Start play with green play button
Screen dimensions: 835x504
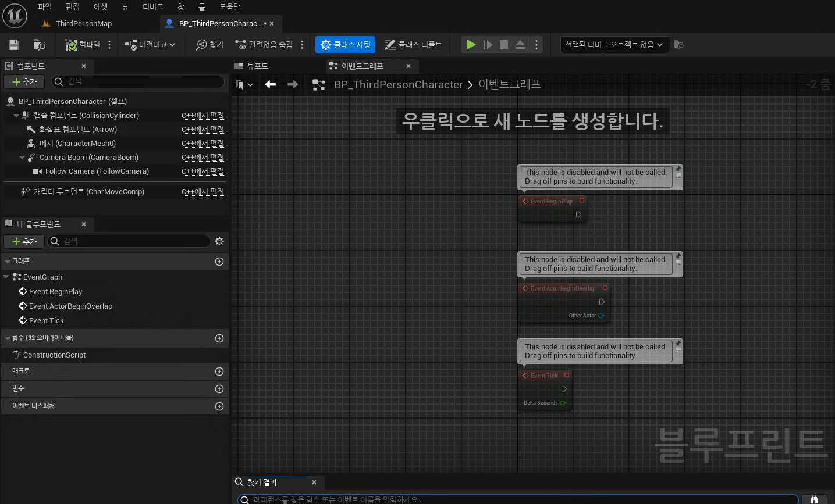[x=471, y=45]
